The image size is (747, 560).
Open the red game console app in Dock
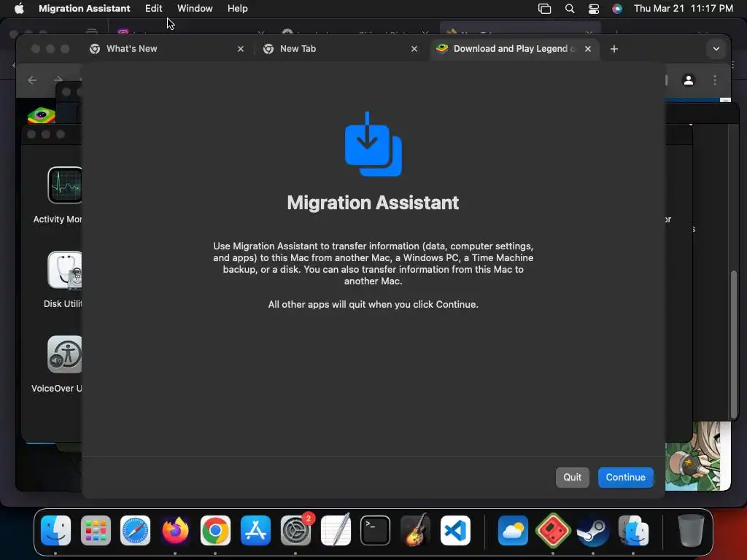pyautogui.click(x=553, y=531)
